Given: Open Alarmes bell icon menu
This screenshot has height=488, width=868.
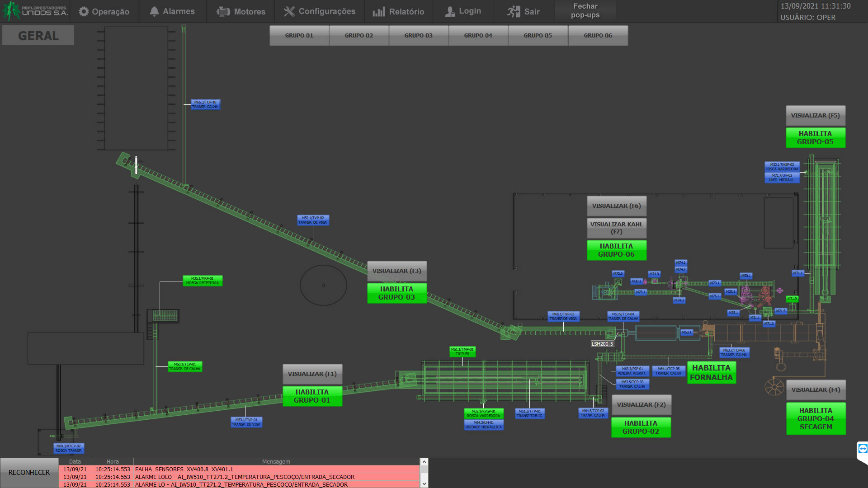Looking at the screenshot, I should 154,11.
